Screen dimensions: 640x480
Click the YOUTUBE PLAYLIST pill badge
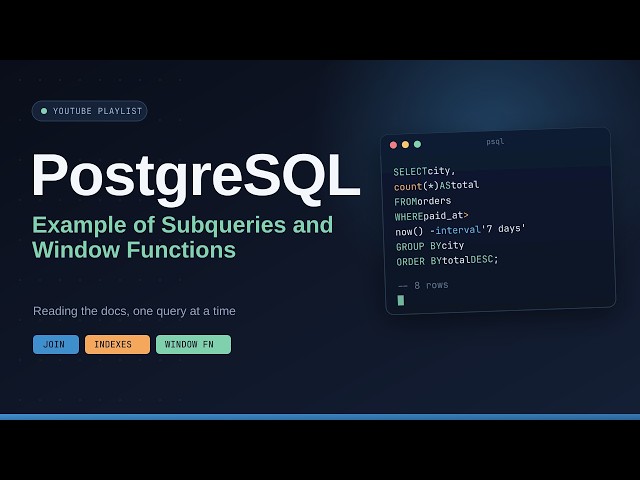[89, 111]
